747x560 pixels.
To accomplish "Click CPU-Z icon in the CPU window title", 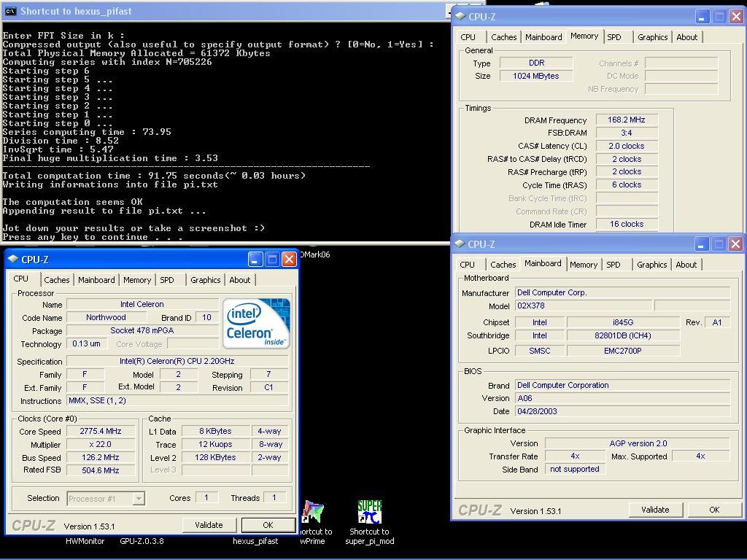I will pos(13,259).
